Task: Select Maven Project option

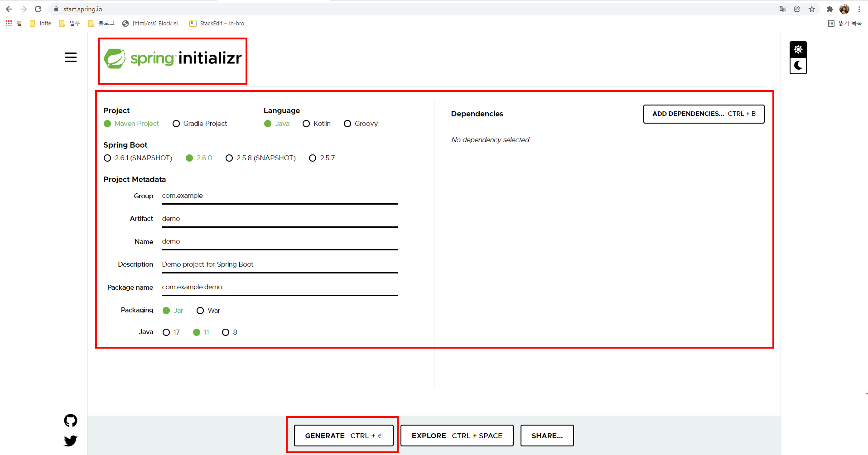Action: [131, 124]
